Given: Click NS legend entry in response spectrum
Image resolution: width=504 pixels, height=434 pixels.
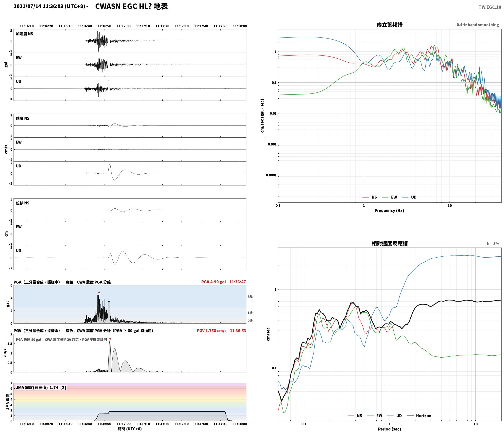Looking at the screenshot, I should tap(355, 416).
